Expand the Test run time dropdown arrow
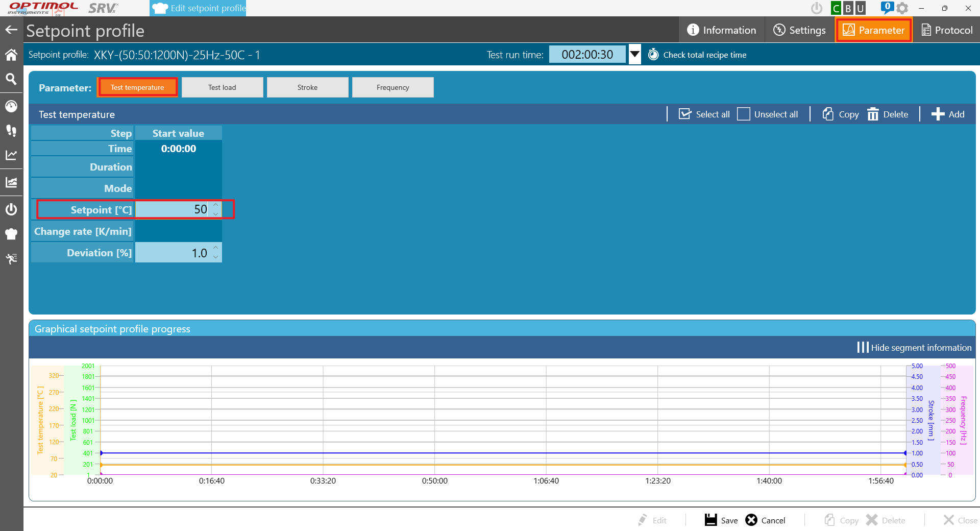The width and height of the screenshot is (980, 531). 634,55
